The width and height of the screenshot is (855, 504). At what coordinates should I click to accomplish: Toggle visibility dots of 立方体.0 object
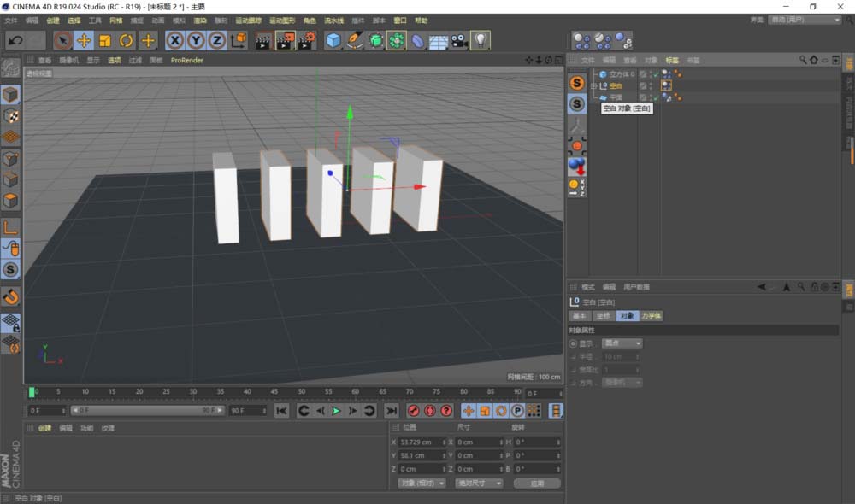pos(651,74)
